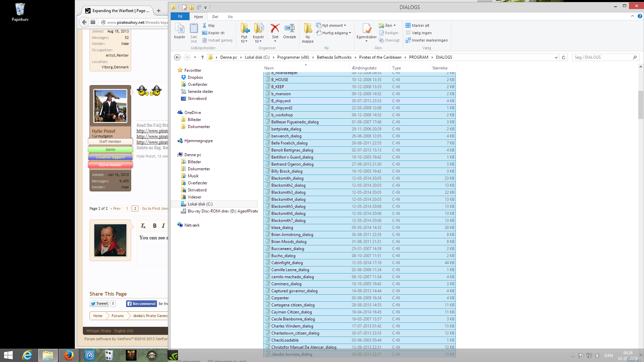Click the Prev page link
Viewport: 644px width, 362px height.
coord(116,208)
